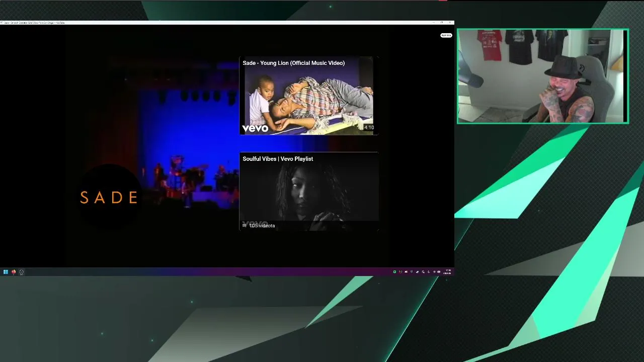The image size is (644, 362).
Task: Click the green system tray icon
Action: pos(394,272)
